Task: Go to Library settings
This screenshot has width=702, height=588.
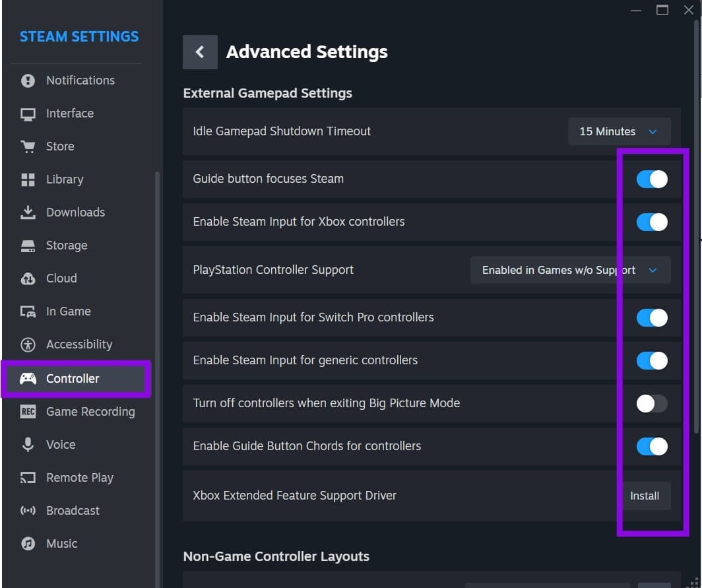Action: [x=65, y=180]
